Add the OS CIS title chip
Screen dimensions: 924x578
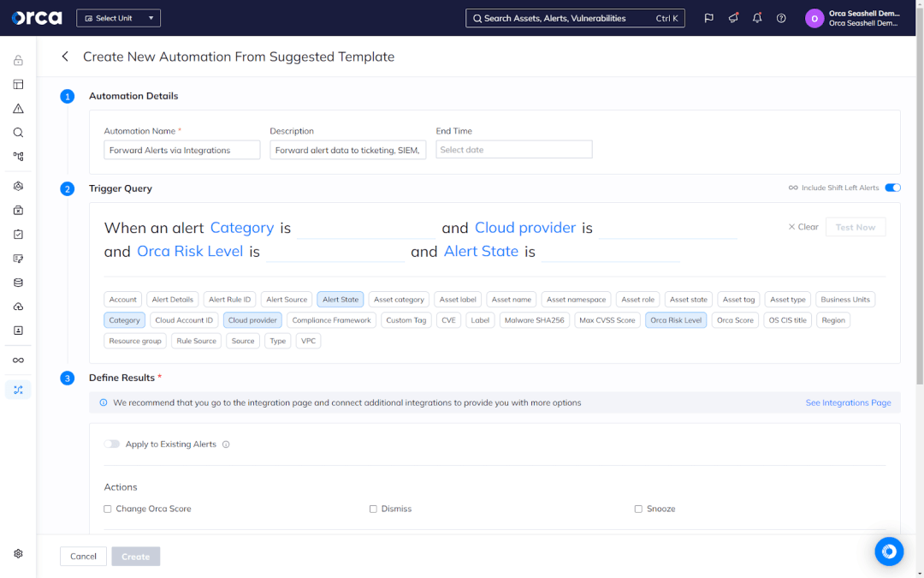(x=787, y=320)
